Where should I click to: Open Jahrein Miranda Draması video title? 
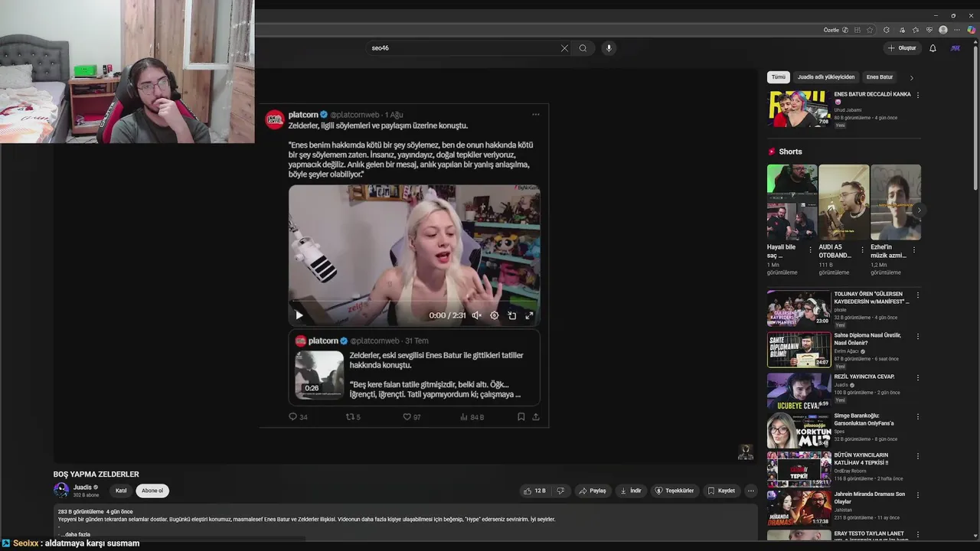pyautogui.click(x=869, y=497)
